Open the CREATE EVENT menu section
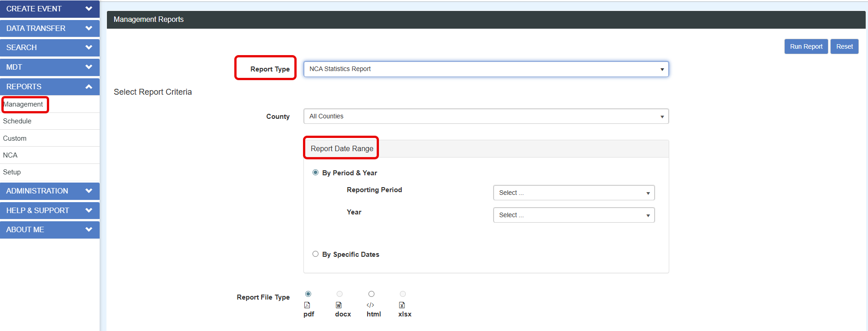Screen dimensions: 868x331 50,9
